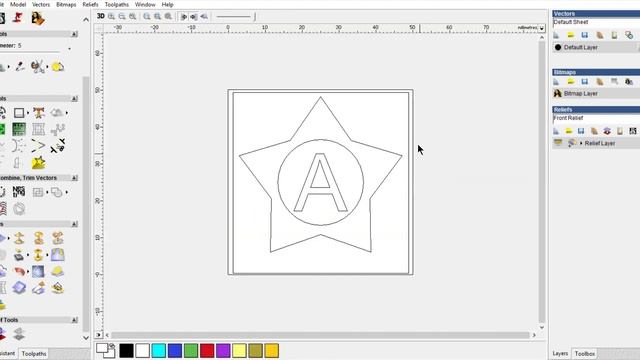Image resolution: width=640 pixels, height=360 pixels.
Task: Click the nesting NRS text icon
Action: point(19,192)
